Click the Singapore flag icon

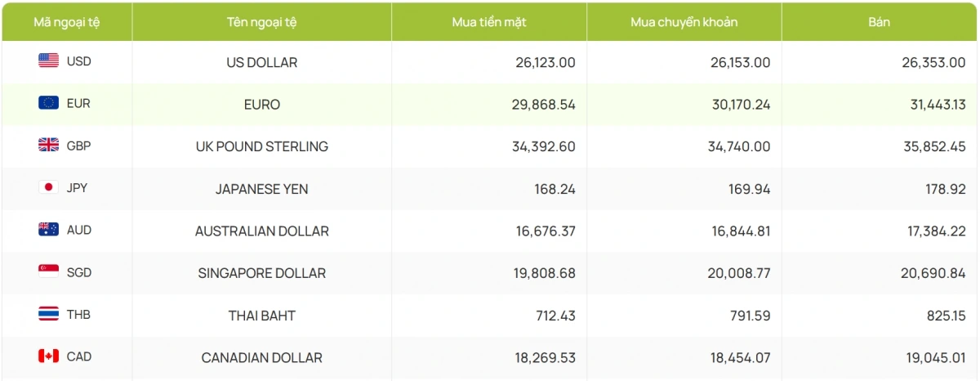(x=48, y=271)
